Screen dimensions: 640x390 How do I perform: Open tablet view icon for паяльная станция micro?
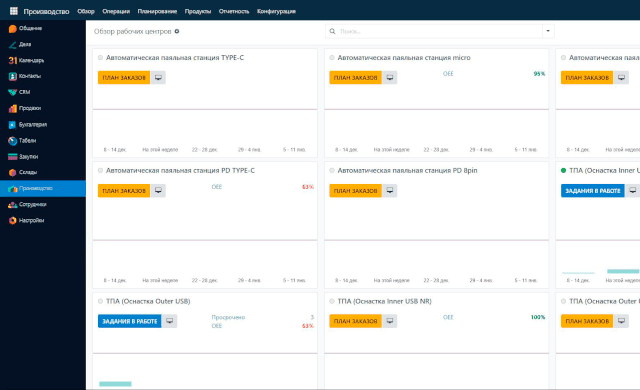click(390, 78)
